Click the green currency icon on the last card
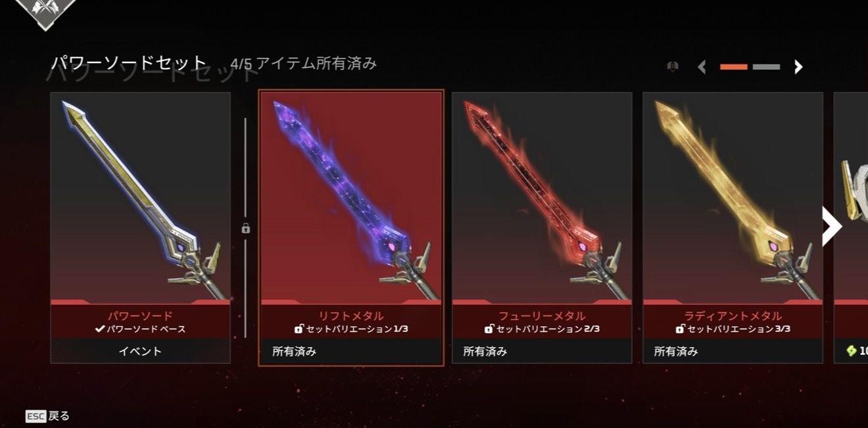Screen dimensions: 868x428 point(851,352)
